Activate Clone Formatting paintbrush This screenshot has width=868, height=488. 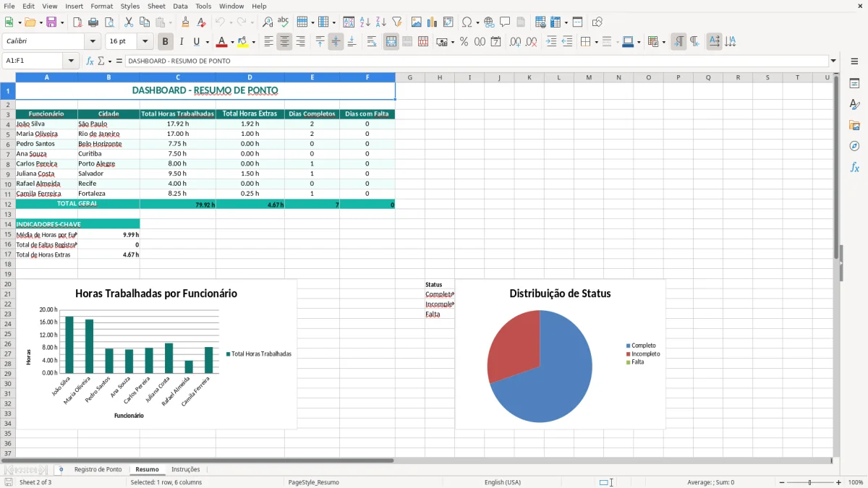click(x=186, y=22)
